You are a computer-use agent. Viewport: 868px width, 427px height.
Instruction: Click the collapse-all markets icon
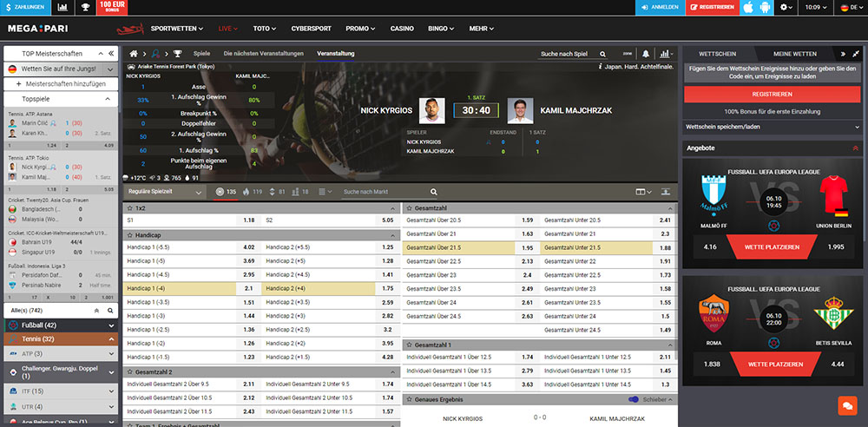(666, 192)
